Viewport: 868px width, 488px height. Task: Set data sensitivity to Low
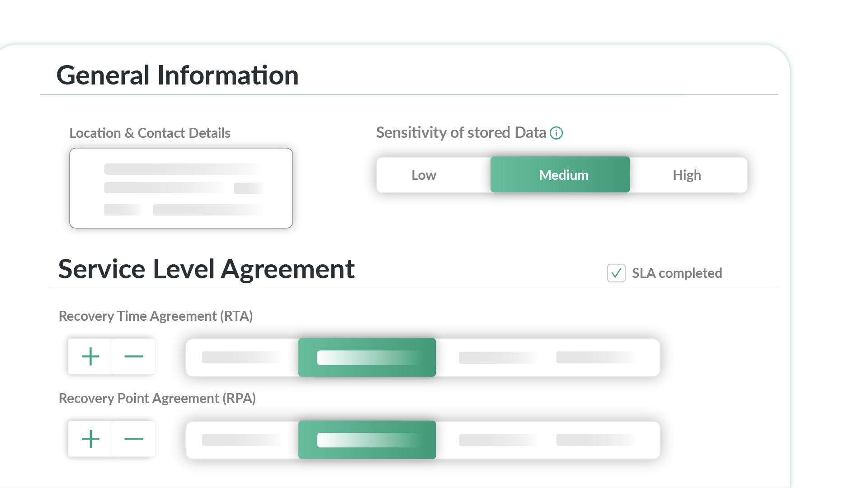tap(424, 175)
